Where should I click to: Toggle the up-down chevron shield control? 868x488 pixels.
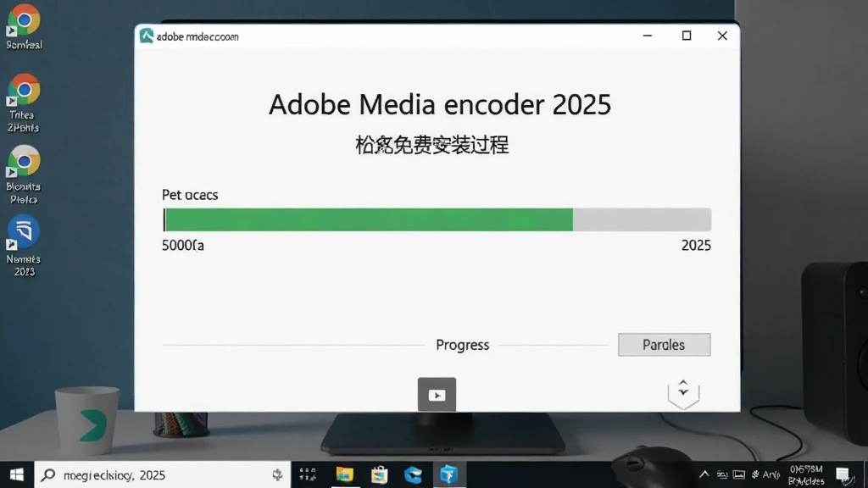684,393
